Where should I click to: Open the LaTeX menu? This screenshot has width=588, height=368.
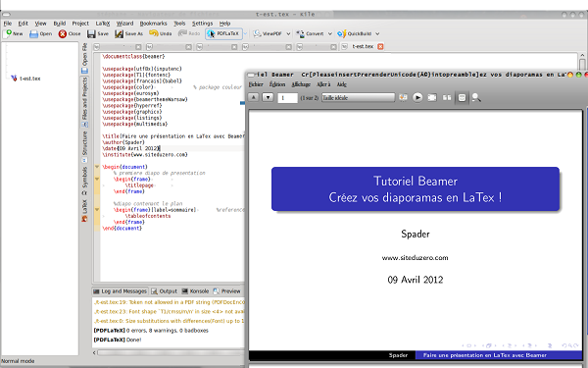(x=102, y=24)
